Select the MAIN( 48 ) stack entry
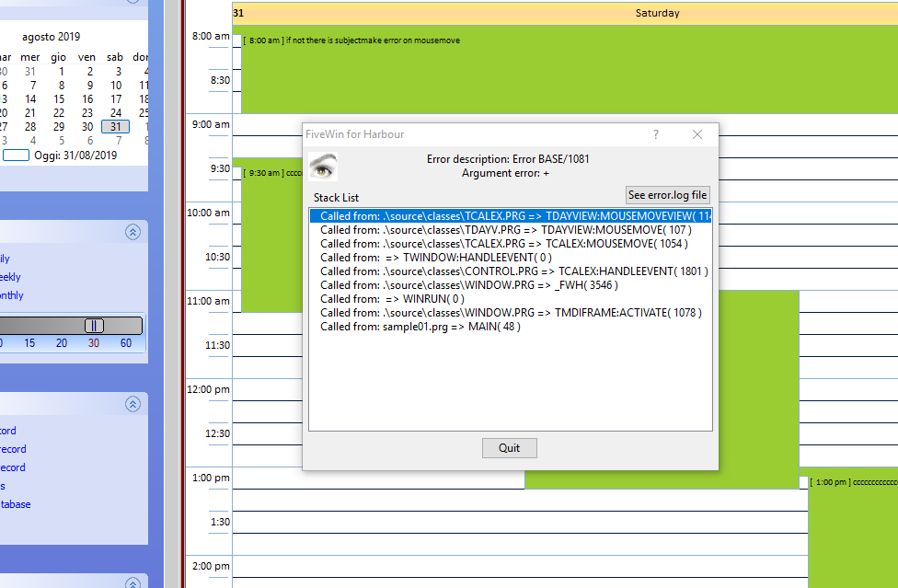The height and width of the screenshot is (588, 898). coord(420,327)
